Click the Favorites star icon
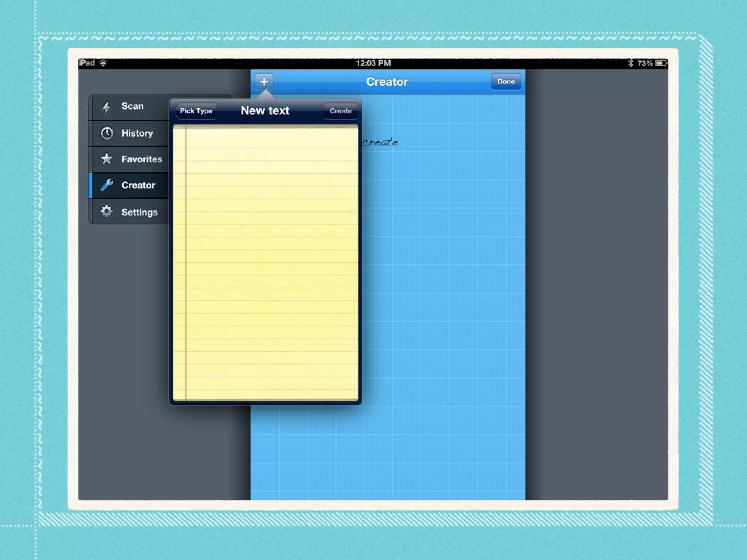This screenshot has height=560, width=747. tap(107, 159)
